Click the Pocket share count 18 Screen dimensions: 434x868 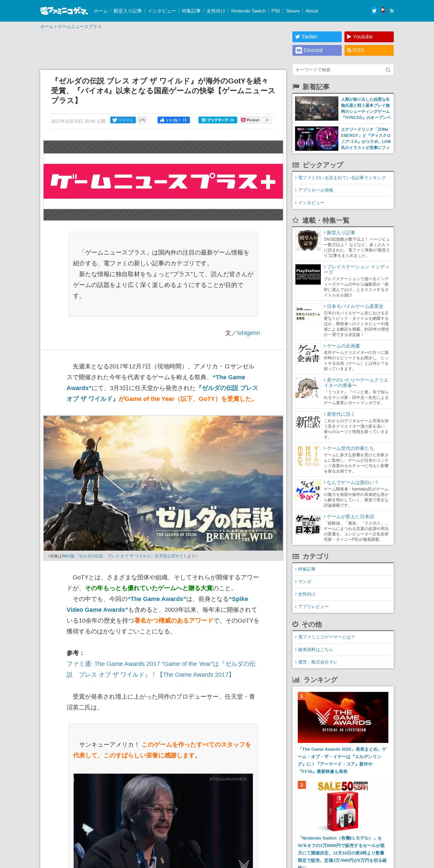tap(267, 120)
